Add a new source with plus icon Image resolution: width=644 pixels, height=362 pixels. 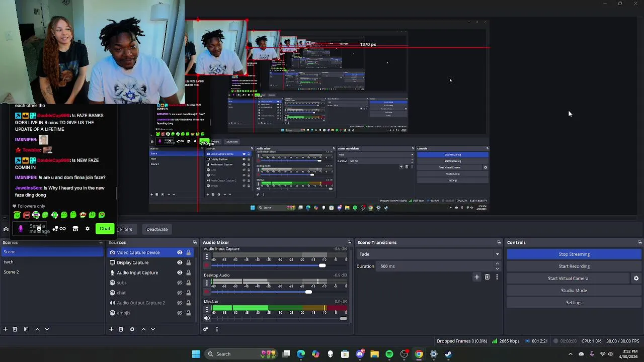coord(111,329)
